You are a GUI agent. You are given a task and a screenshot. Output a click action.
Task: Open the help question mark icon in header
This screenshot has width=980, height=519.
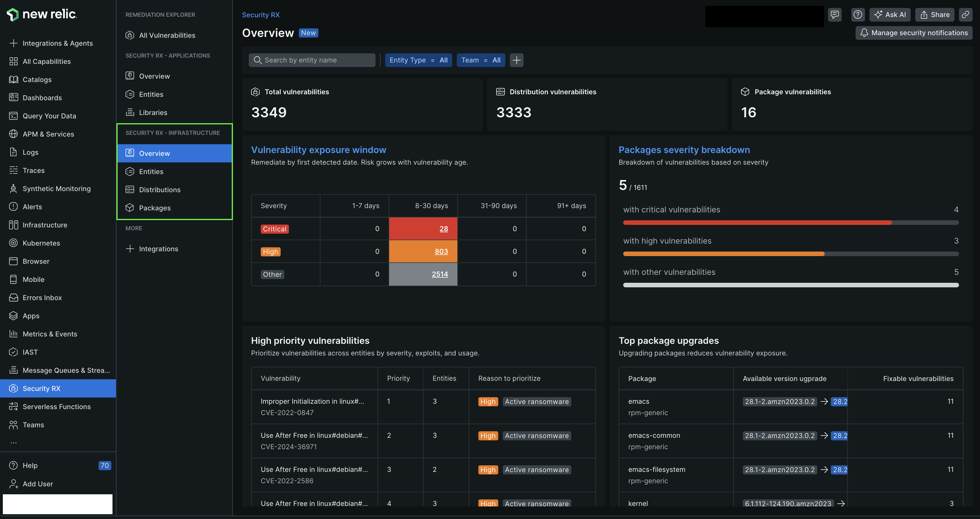pyautogui.click(x=858, y=15)
